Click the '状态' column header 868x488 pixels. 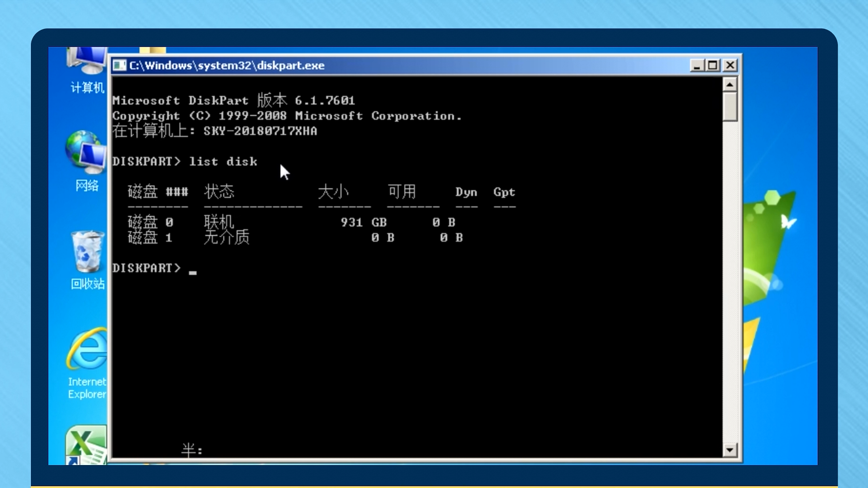point(219,191)
